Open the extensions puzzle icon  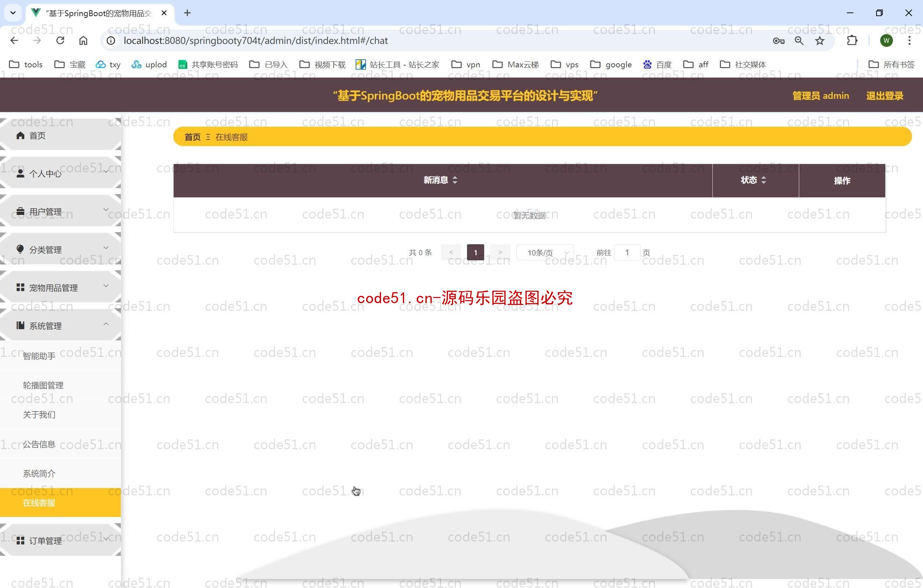pos(852,41)
